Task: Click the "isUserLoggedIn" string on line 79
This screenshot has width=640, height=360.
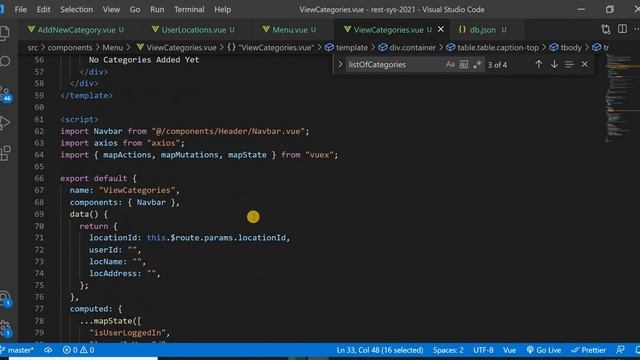Action: tap(127, 333)
